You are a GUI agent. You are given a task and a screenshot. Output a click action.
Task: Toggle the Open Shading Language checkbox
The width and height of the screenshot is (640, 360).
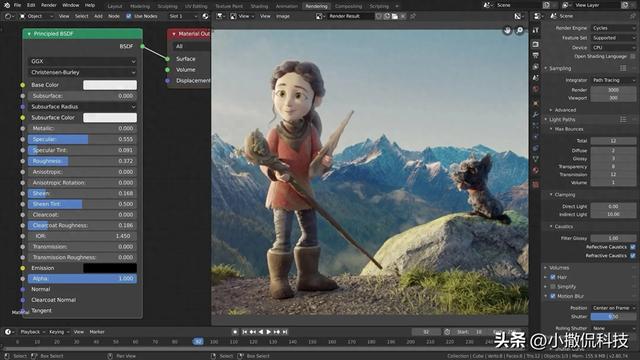(x=633, y=57)
